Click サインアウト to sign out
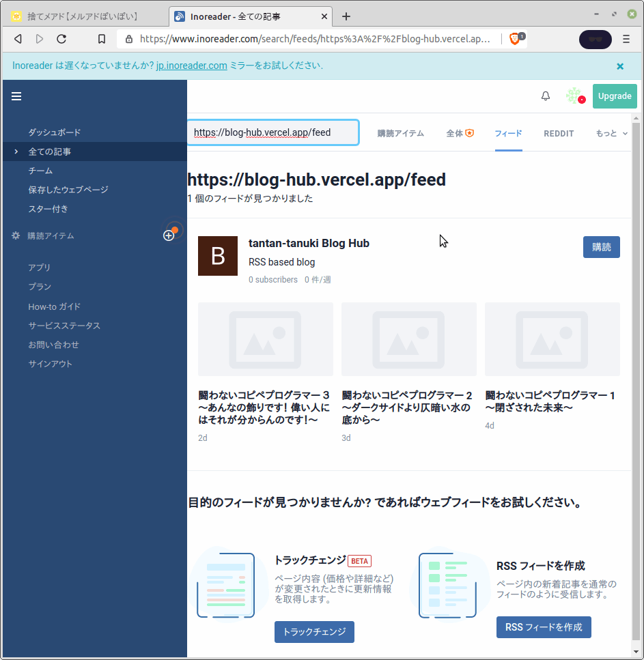This screenshot has width=644, height=660. pyautogui.click(x=50, y=364)
